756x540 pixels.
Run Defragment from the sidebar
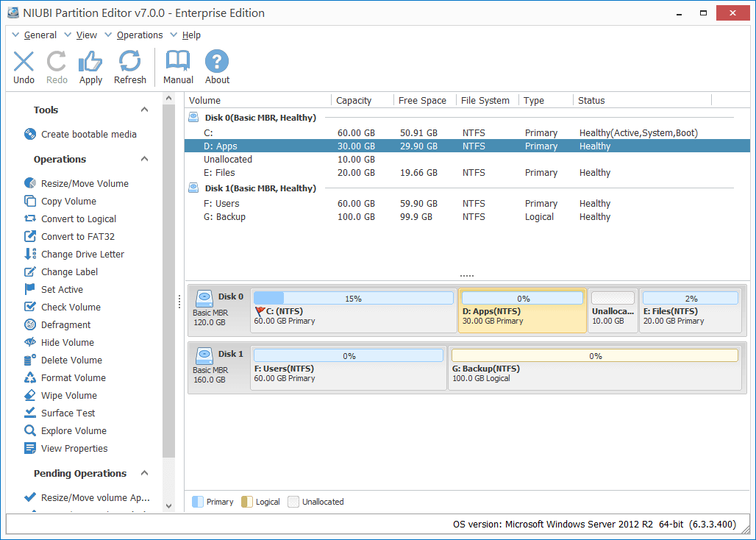[x=65, y=325]
